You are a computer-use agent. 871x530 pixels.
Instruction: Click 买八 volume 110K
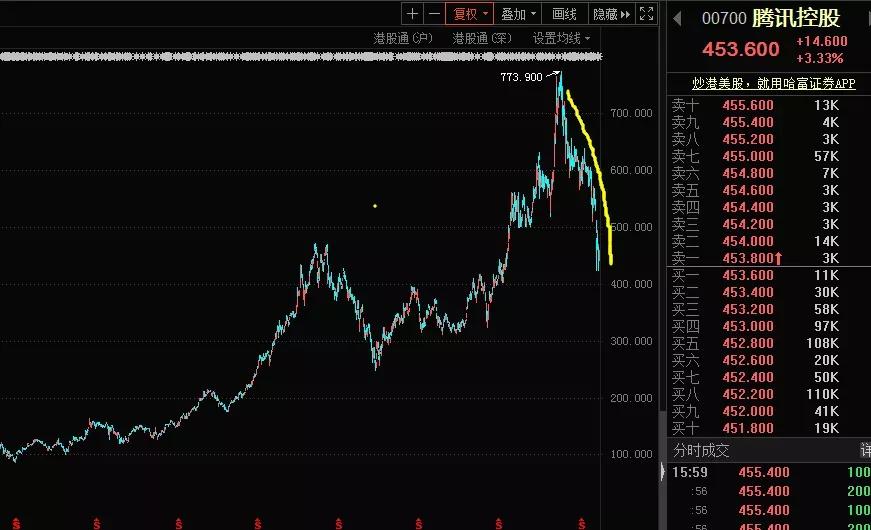point(823,394)
